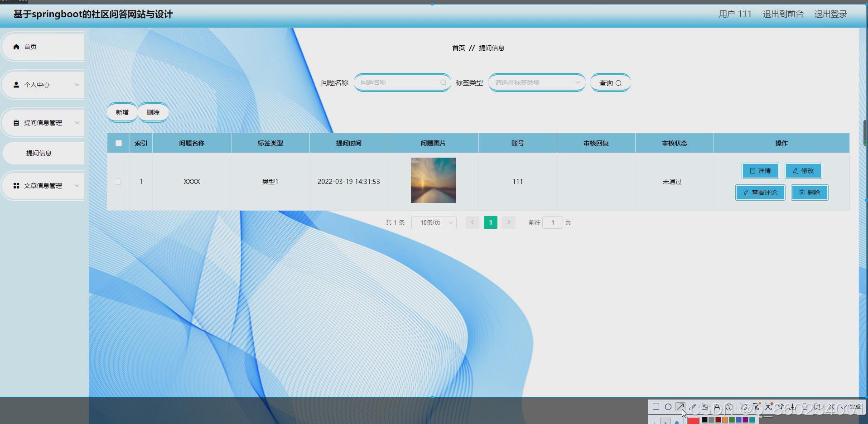Image resolution: width=868 pixels, height=424 pixels.
Task: Click the vertical scrollbar thumb on the right
Action: tap(865, 133)
